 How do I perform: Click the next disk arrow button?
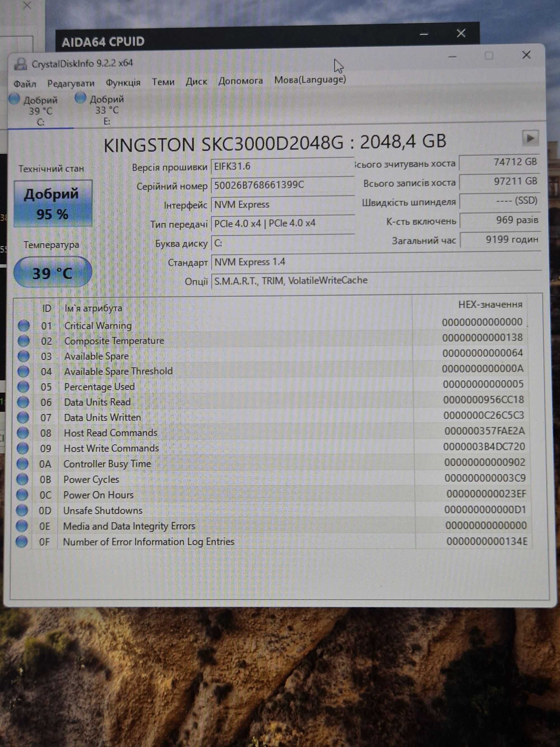530,138
